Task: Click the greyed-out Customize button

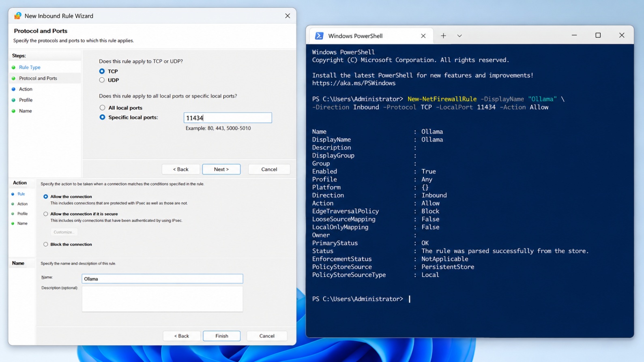Action: point(64,232)
